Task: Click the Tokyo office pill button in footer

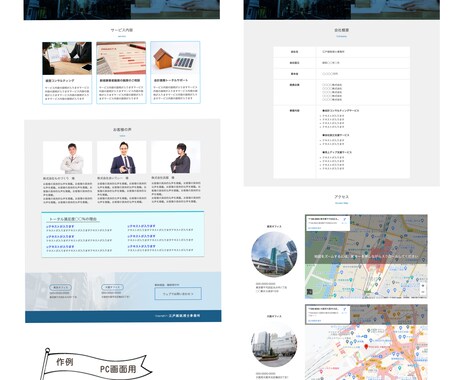Action: (60, 287)
